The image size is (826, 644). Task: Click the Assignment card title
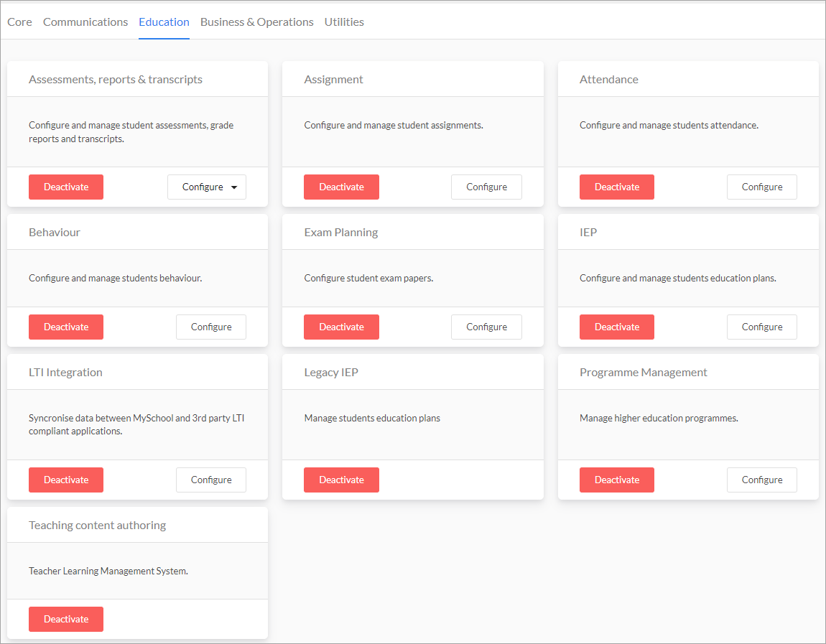click(x=333, y=80)
